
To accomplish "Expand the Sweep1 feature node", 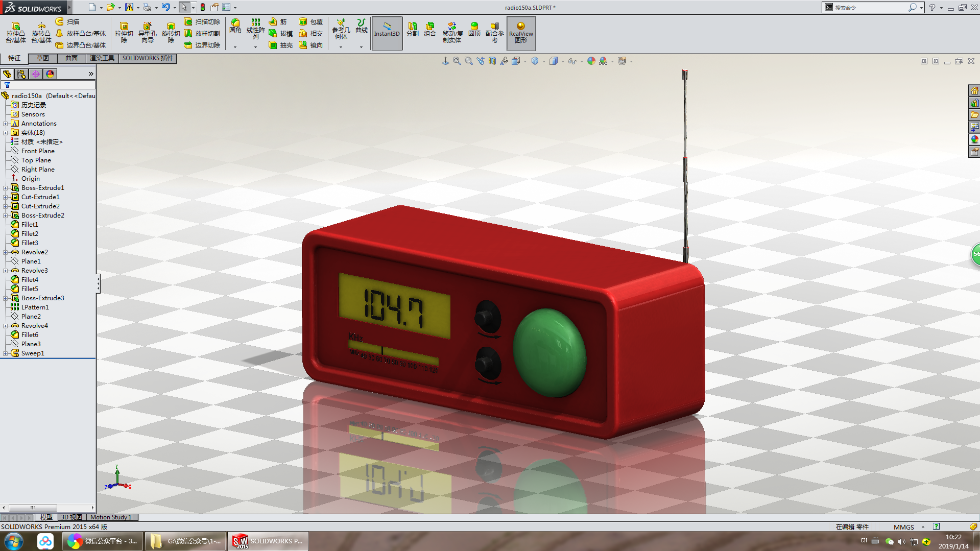I will click(x=5, y=353).
